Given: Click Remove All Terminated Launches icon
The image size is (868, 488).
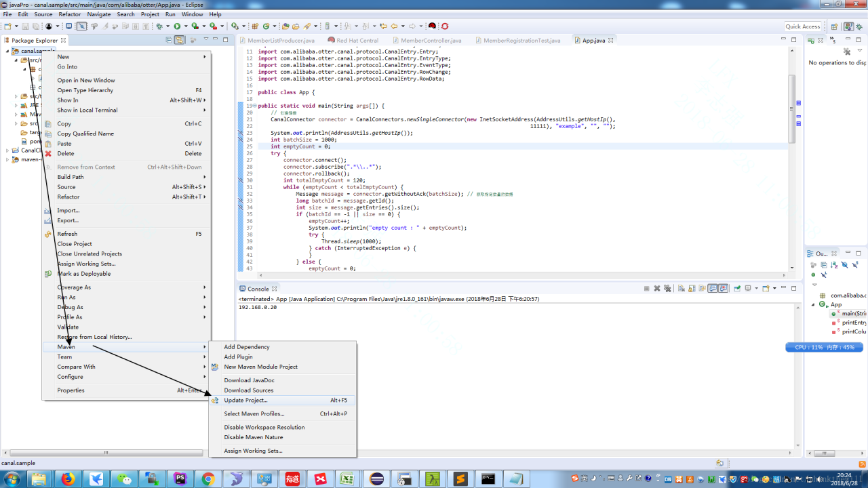Looking at the screenshot, I should [667, 288].
